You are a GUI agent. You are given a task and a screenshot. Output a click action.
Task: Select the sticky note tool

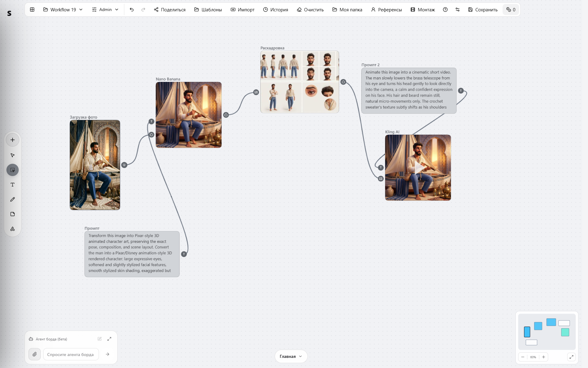point(13,214)
